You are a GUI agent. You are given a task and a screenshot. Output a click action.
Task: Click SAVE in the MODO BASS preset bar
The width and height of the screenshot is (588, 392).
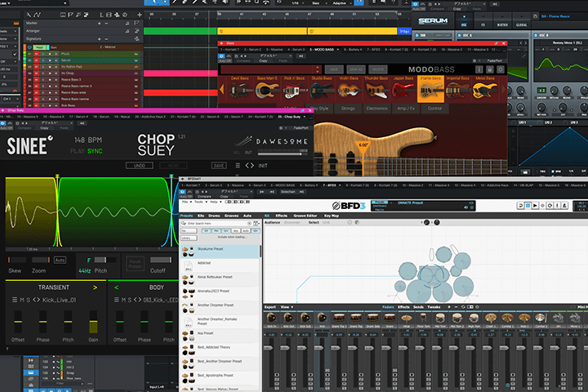click(x=334, y=69)
